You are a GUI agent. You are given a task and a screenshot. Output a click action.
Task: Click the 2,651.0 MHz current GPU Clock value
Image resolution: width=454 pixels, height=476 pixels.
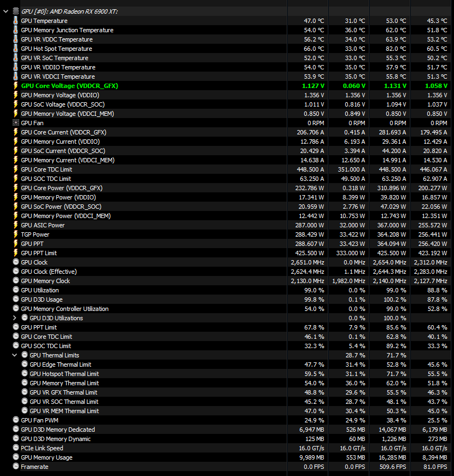pos(307,262)
